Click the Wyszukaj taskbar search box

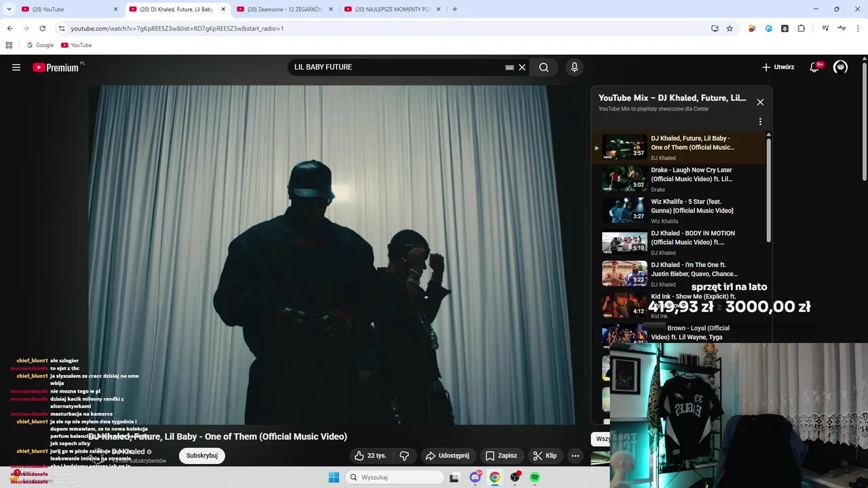[395, 477]
